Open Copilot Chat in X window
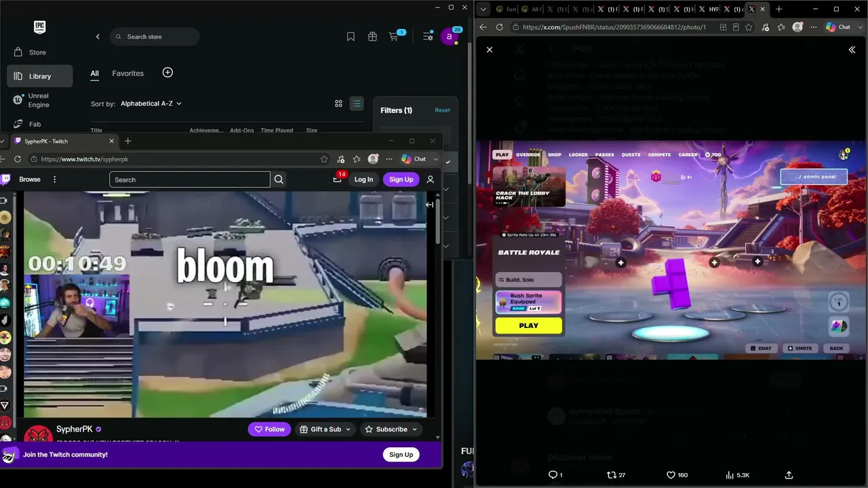Viewport: 868px width, 488px height. coord(838,27)
